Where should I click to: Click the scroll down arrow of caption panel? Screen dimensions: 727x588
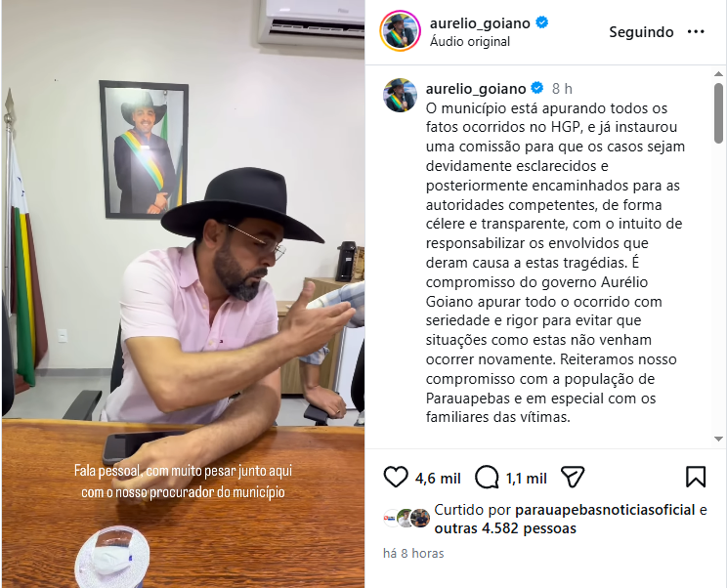[x=718, y=439]
